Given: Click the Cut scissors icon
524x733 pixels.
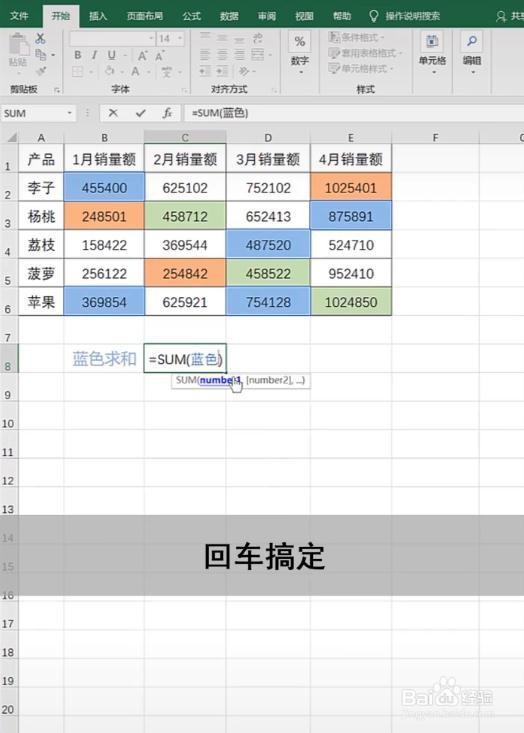Looking at the screenshot, I should point(41,38).
